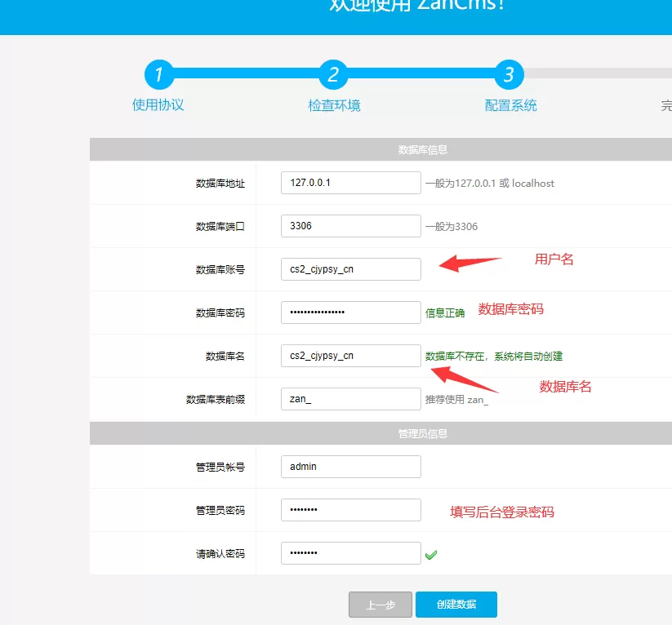Image resolution: width=672 pixels, height=625 pixels.
Task: Click the '数据库名' row label
Action: coord(225,357)
